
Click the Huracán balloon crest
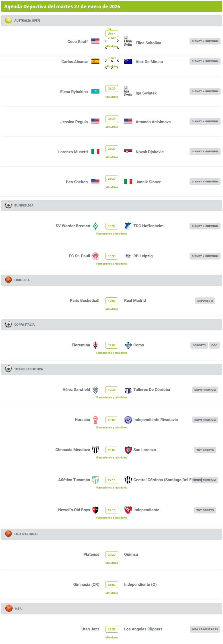(x=95, y=420)
